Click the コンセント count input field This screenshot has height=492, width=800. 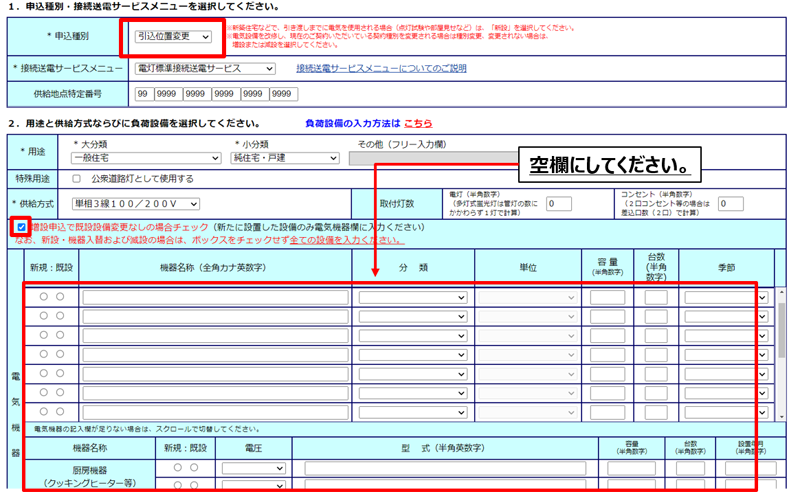[x=731, y=204]
